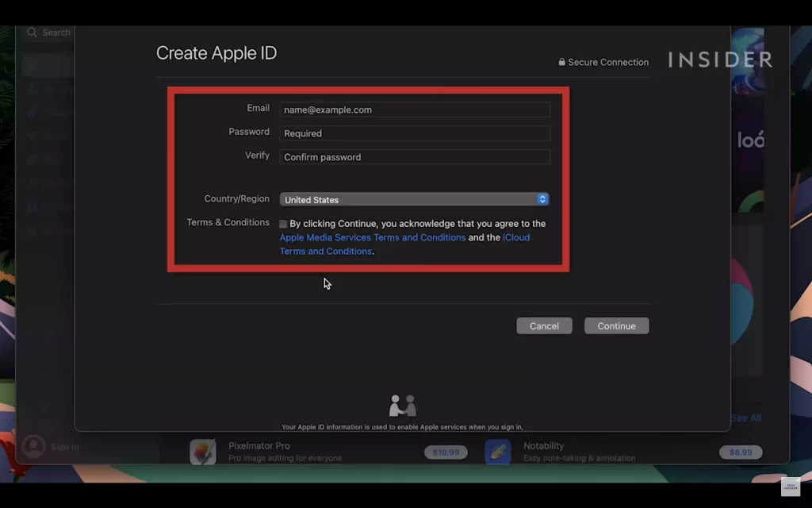The image size is (812, 508).
Task: Focus the Password Required field
Action: pyautogui.click(x=414, y=133)
